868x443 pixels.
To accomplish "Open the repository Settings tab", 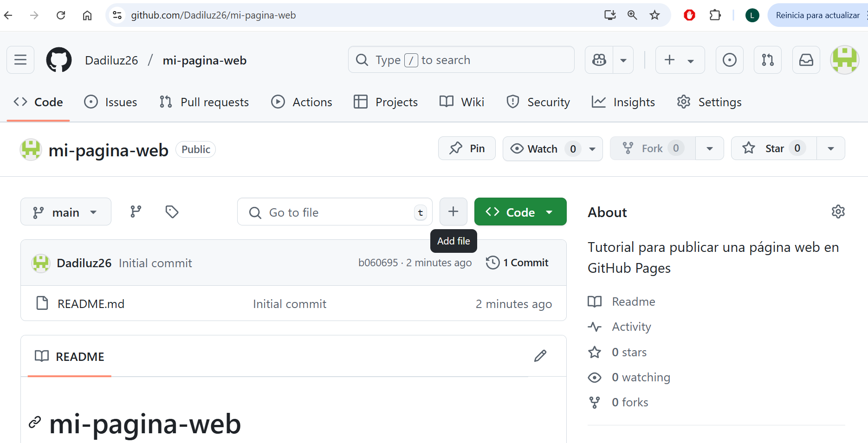I will tap(709, 102).
